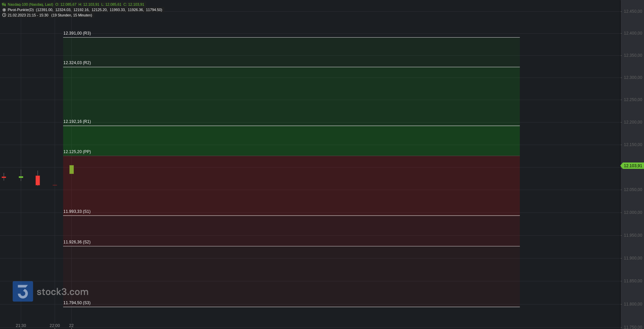
Task: Click the 11.926,36 (S2) support label
Action: (77, 242)
